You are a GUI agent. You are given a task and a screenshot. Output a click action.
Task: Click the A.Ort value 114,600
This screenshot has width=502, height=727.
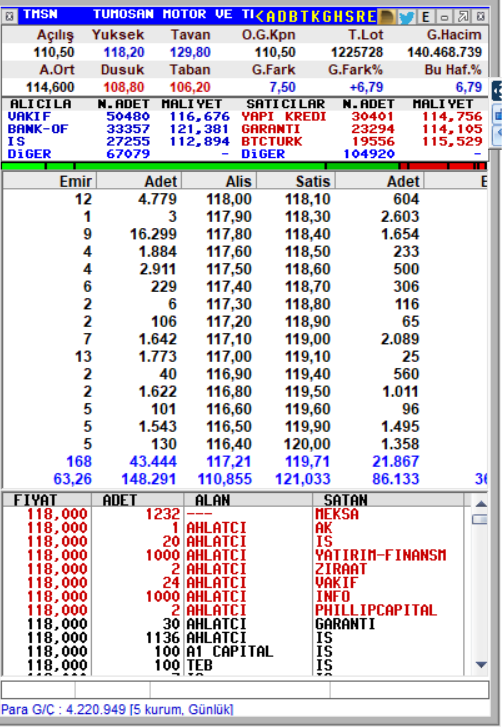pyautogui.click(x=50, y=87)
